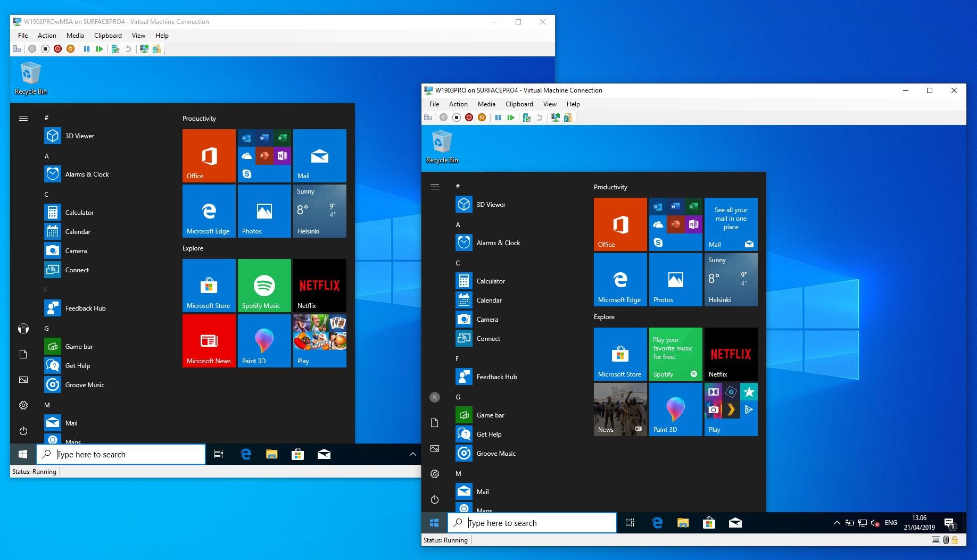Screen dimensions: 977x560
Task: Click Checkpoint icon in W1903PRO toolbar
Action: pyautogui.click(x=527, y=118)
